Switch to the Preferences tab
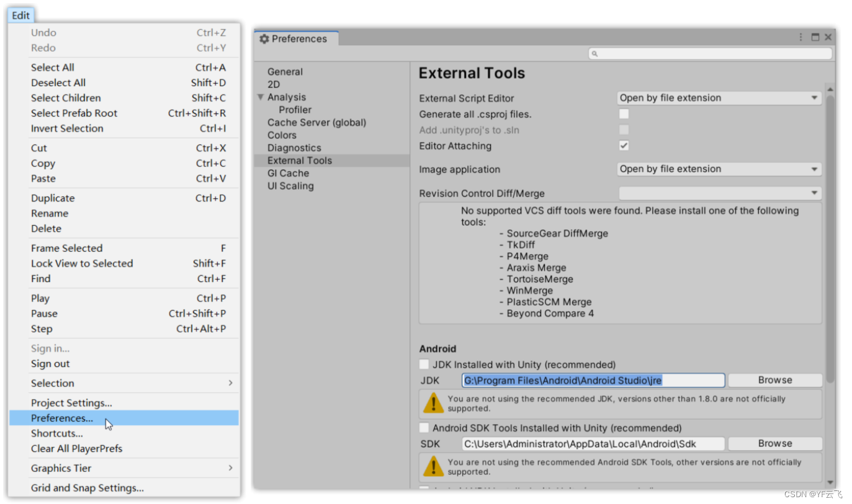 click(297, 38)
